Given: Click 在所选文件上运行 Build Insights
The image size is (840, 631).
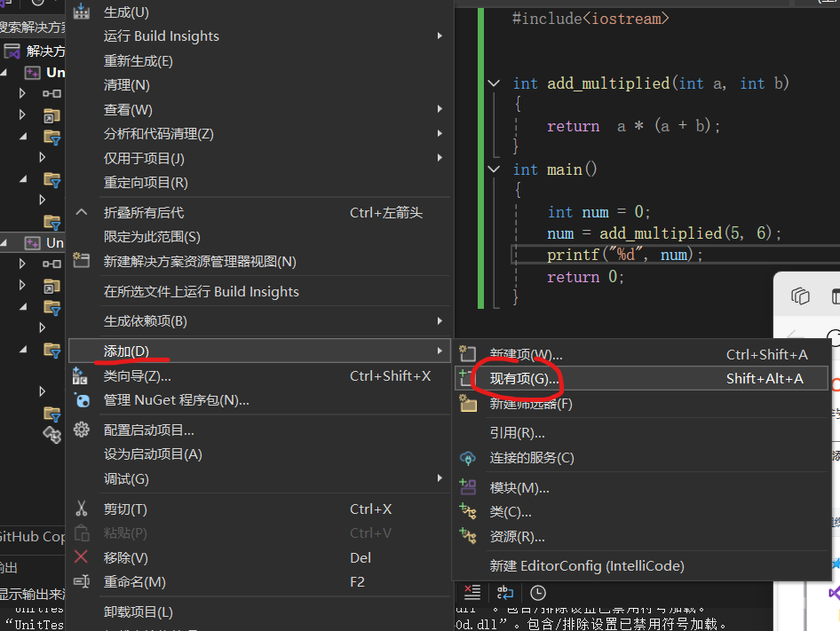Looking at the screenshot, I should pyautogui.click(x=260, y=291).
